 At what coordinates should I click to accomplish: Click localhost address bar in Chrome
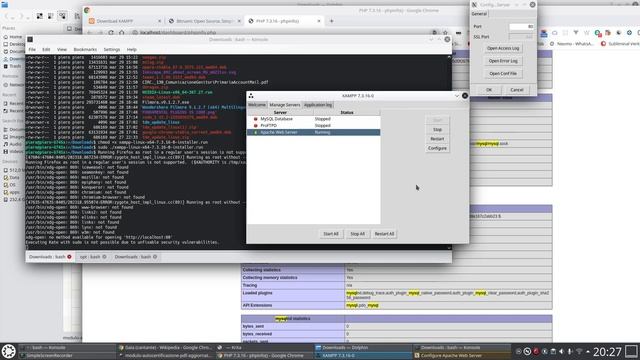(x=178, y=32)
